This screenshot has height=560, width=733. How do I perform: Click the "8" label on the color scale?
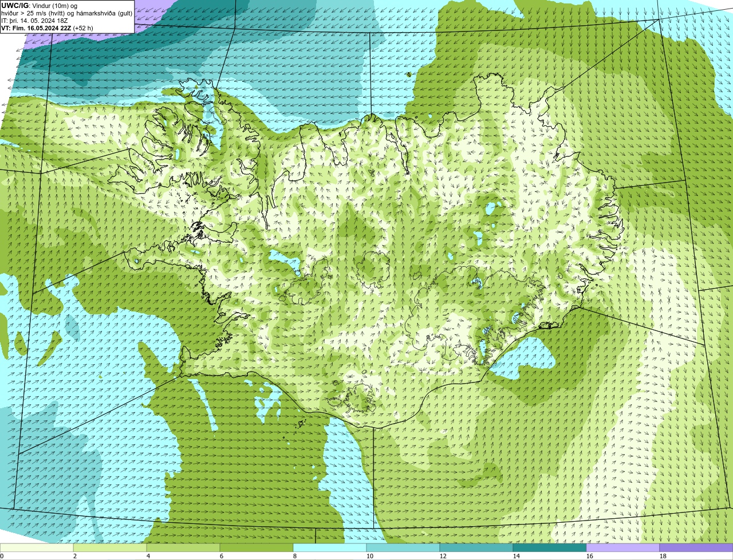(x=295, y=556)
